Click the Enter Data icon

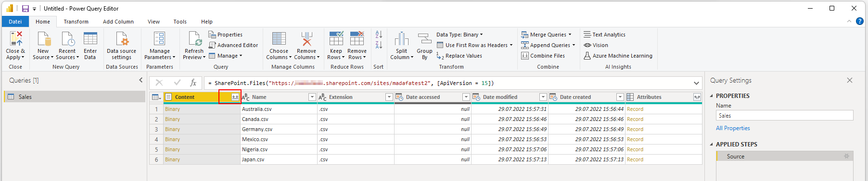coord(90,38)
